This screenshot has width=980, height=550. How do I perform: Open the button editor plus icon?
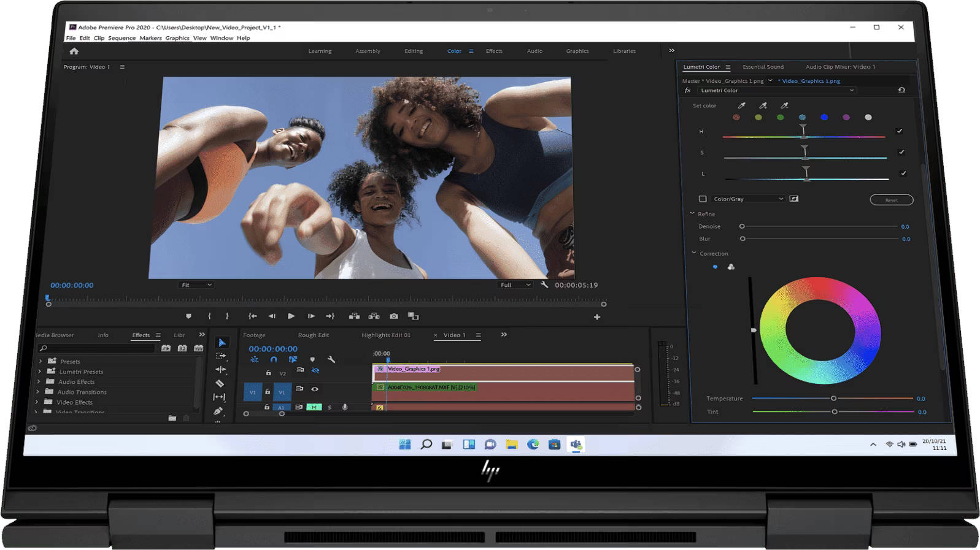point(596,317)
